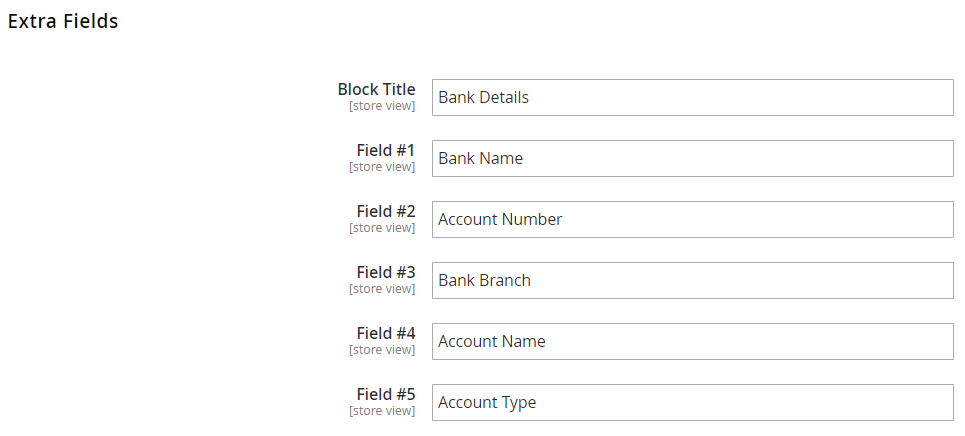Screen dimensions: 965x436
Task: Click the store view scope under Block Title
Action: tap(382, 106)
